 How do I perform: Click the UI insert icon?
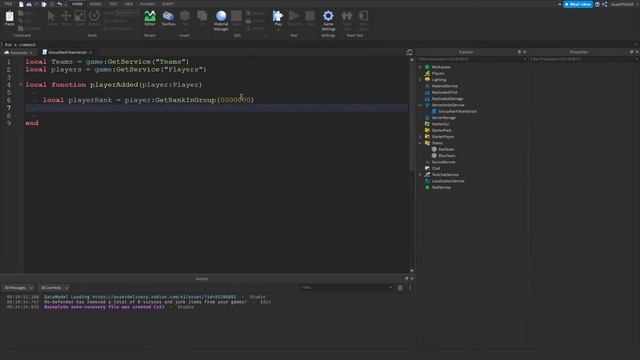(202, 18)
